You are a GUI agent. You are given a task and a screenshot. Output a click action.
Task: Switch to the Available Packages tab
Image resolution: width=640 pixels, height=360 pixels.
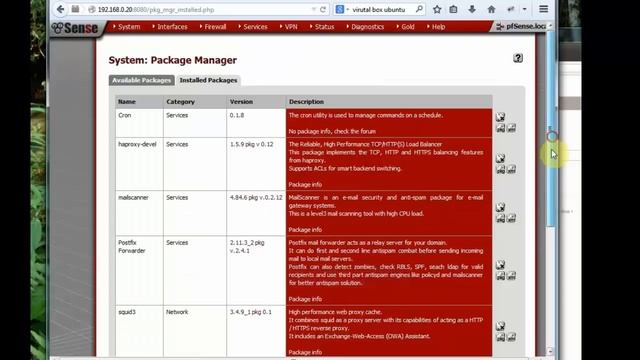pyautogui.click(x=142, y=80)
